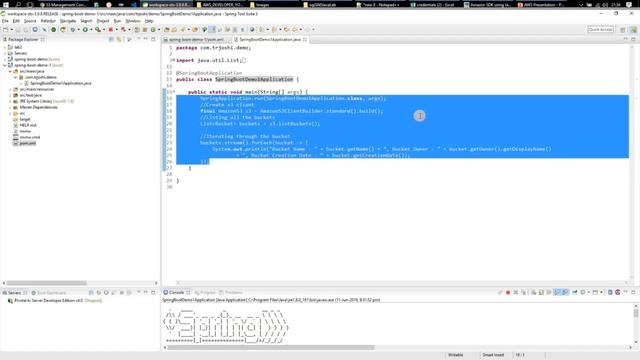Select SpringBootDemo1Application.java in the tree
Viewport: 640px width, 360px height.
tap(60, 83)
